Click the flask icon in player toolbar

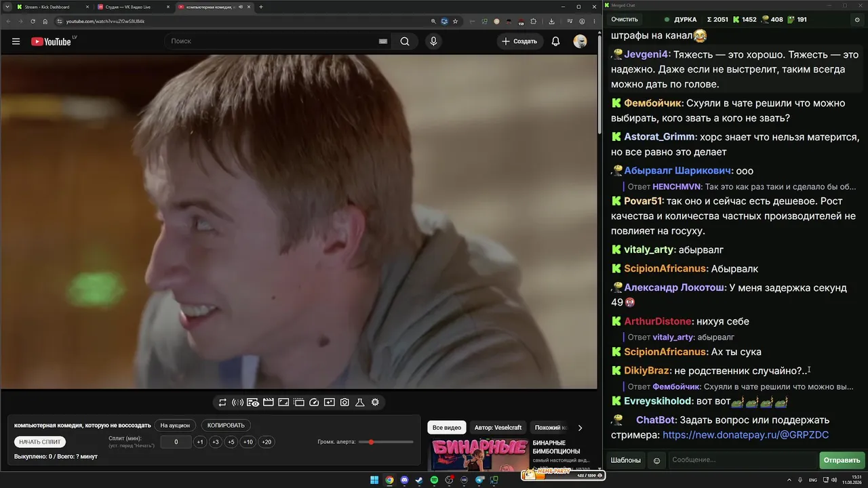pyautogui.click(x=360, y=403)
